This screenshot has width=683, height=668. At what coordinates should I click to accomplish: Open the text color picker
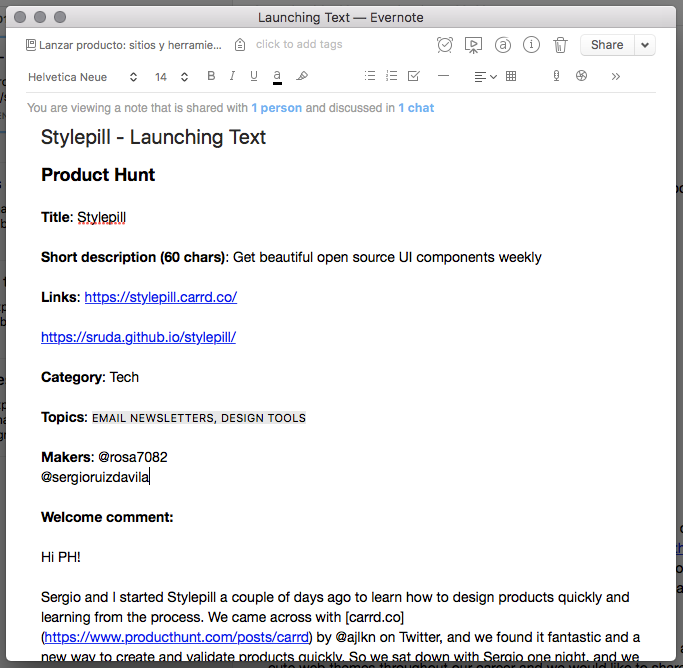(277, 77)
